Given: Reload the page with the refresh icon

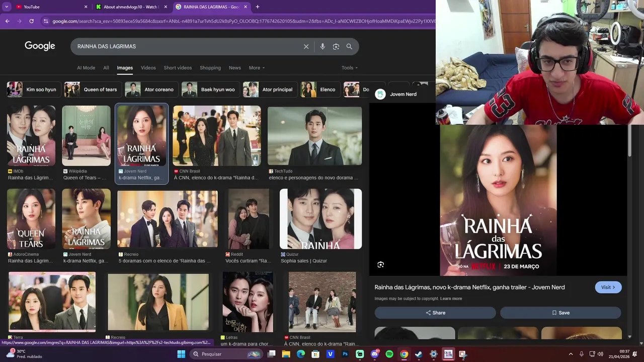Looking at the screenshot, I should pos(31,21).
